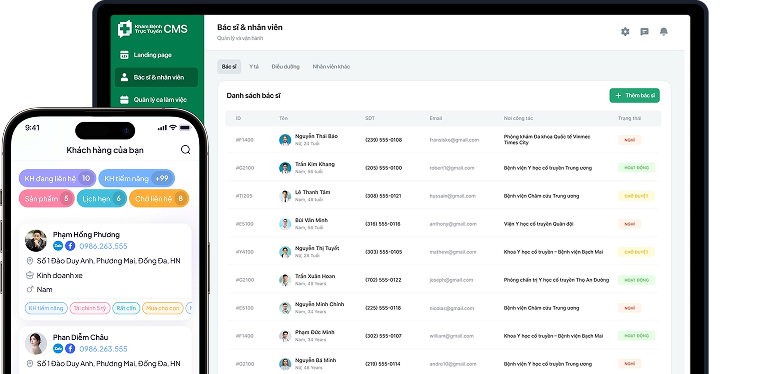Click NGHỈ status badge for Nguyễn Thái Bảo
Image resolution: width=781 pixels, height=374 pixels.
[630, 140]
